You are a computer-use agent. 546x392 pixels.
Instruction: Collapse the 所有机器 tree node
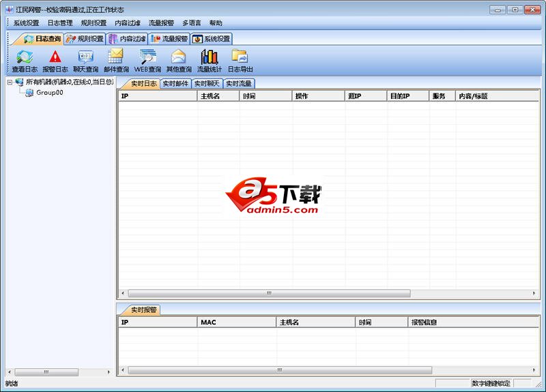click(x=10, y=82)
